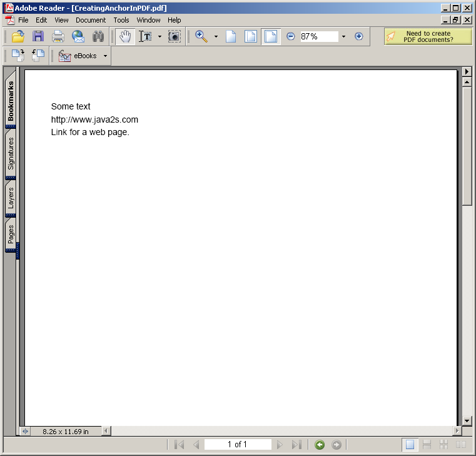Open the Signatures tab
This screenshot has width=476, height=456.
[x=11, y=153]
